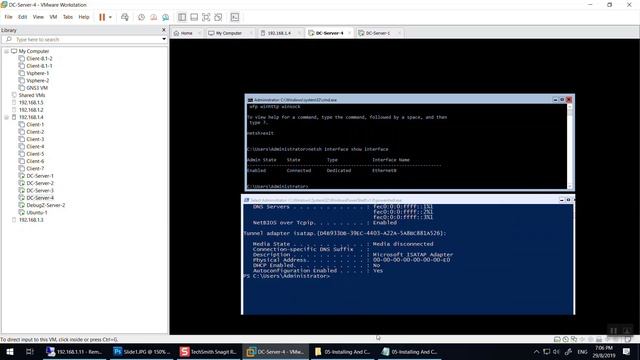
Task: Select host 192.168.1.5 in library
Action: tap(31, 102)
